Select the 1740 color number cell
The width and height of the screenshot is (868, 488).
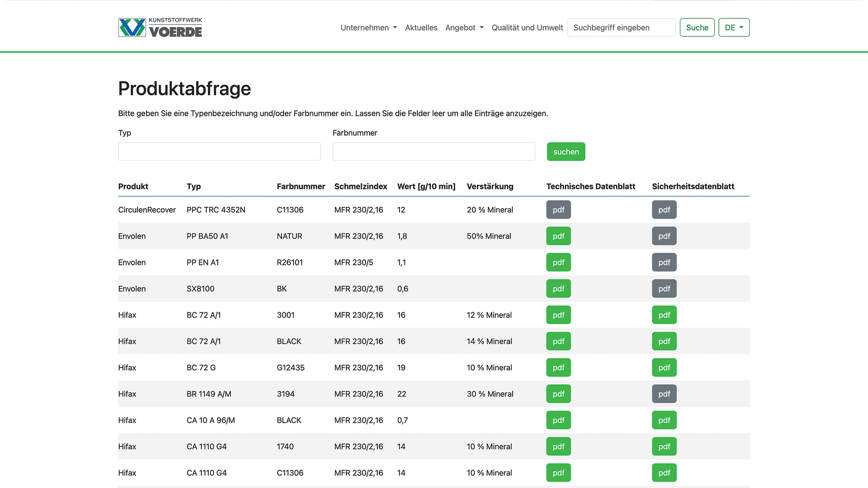click(x=285, y=446)
